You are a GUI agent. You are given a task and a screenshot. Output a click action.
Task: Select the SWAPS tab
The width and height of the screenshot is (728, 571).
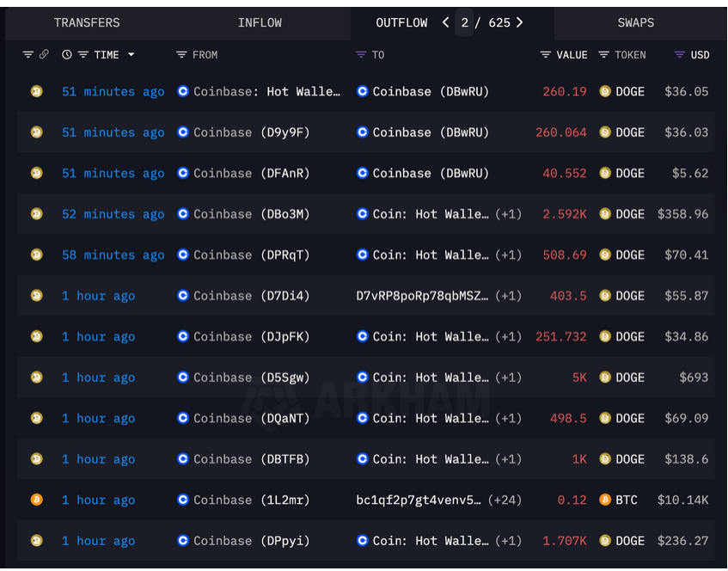pos(635,23)
